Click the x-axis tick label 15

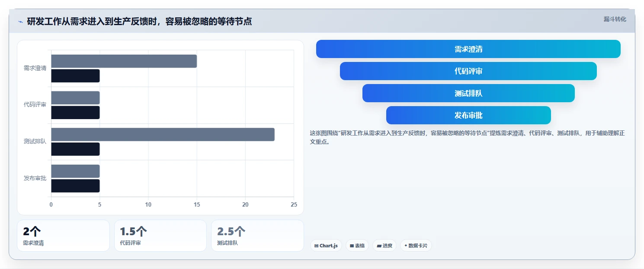coord(197,205)
